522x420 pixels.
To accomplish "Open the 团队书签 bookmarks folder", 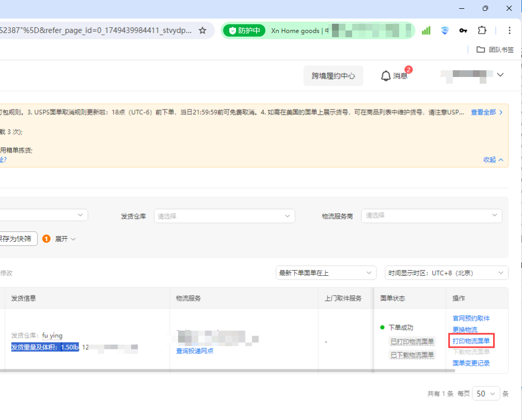I will click(x=495, y=50).
